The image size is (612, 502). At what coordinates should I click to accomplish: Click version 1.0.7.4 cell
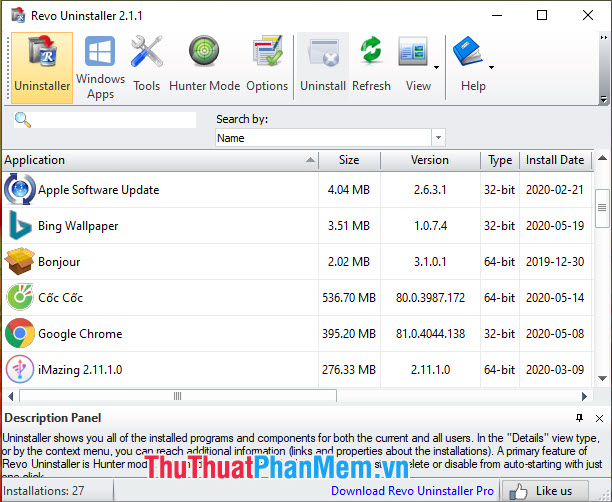pos(431,226)
